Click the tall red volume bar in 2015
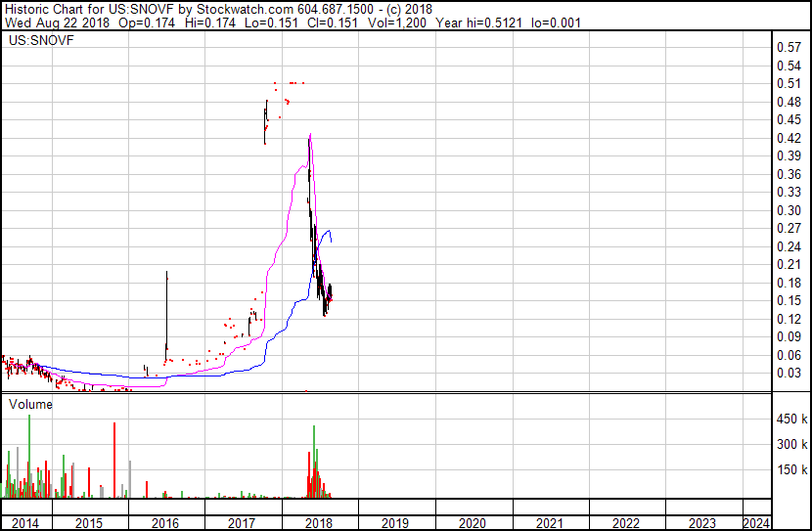 click(x=114, y=460)
